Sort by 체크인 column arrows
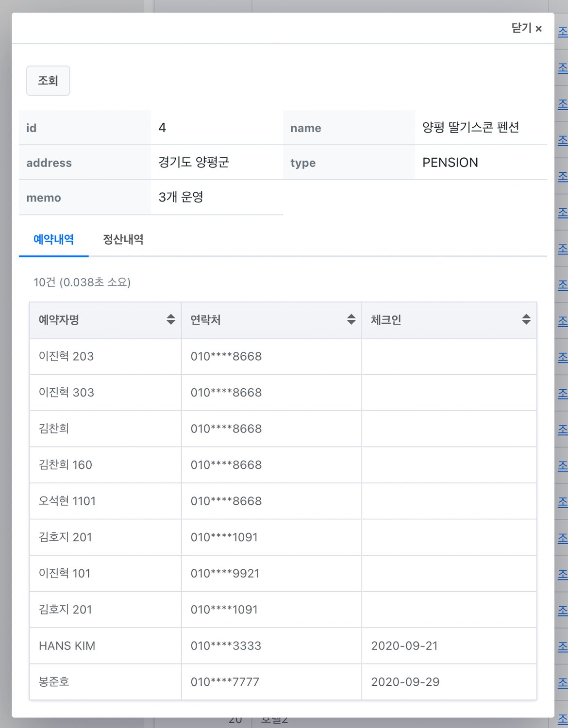The image size is (568, 728). coord(526,319)
